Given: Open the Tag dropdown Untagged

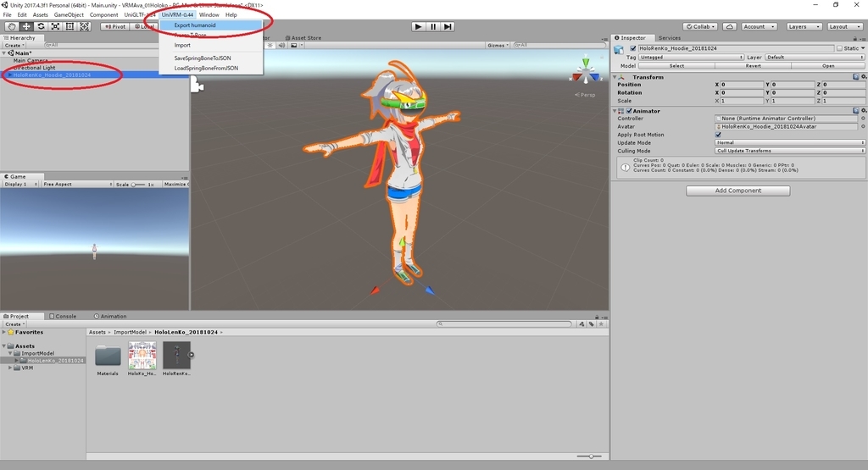Looking at the screenshot, I should (x=691, y=57).
